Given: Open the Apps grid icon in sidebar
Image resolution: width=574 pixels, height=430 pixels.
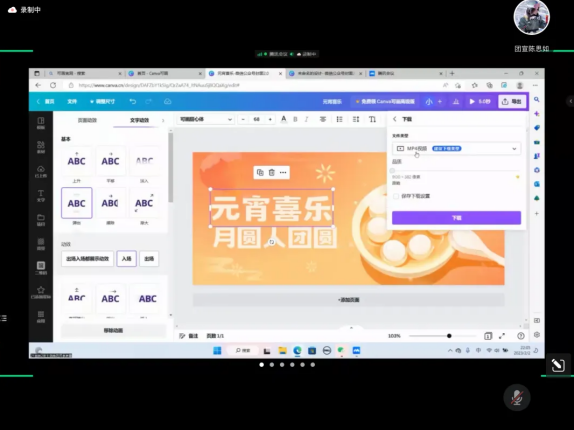Looking at the screenshot, I should pyautogui.click(x=41, y=316).
